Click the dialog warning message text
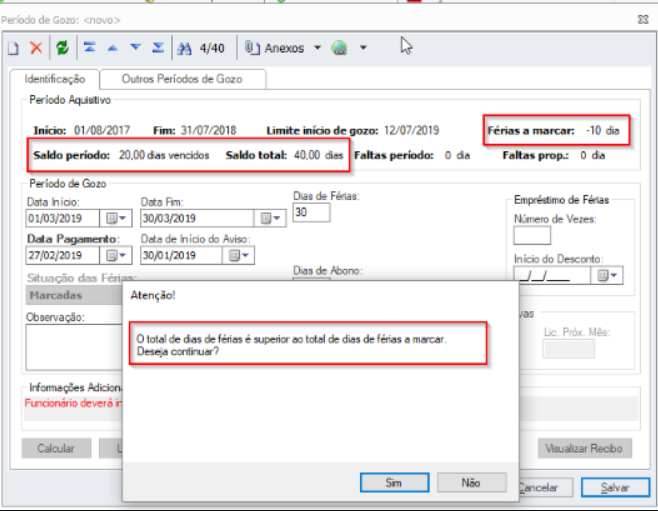The height and width of the screenshot is (511, 658). [x=291, y=345]
